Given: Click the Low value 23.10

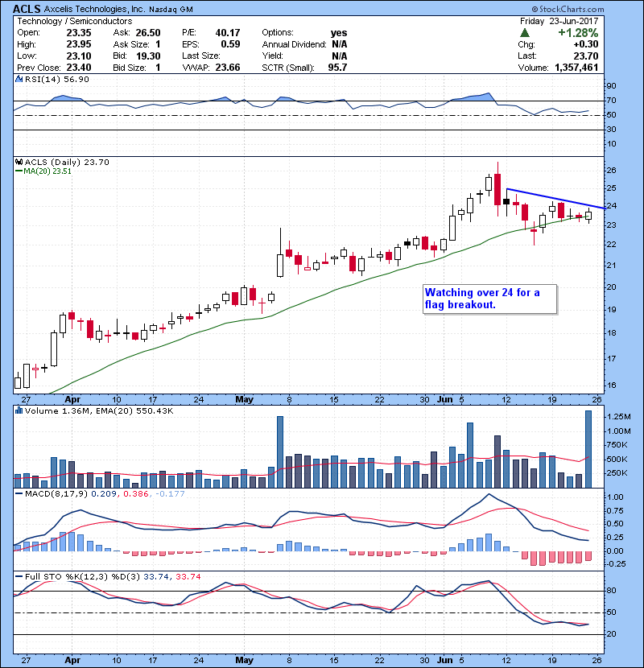Looking at the screenshot, I should pyautogui.click(x=79, y=56).
